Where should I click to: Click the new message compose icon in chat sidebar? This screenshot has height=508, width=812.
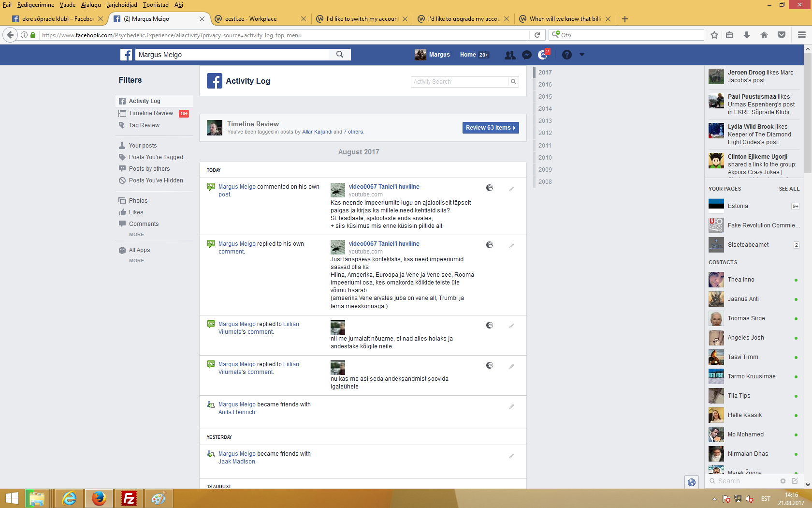(x=795, y=481)
